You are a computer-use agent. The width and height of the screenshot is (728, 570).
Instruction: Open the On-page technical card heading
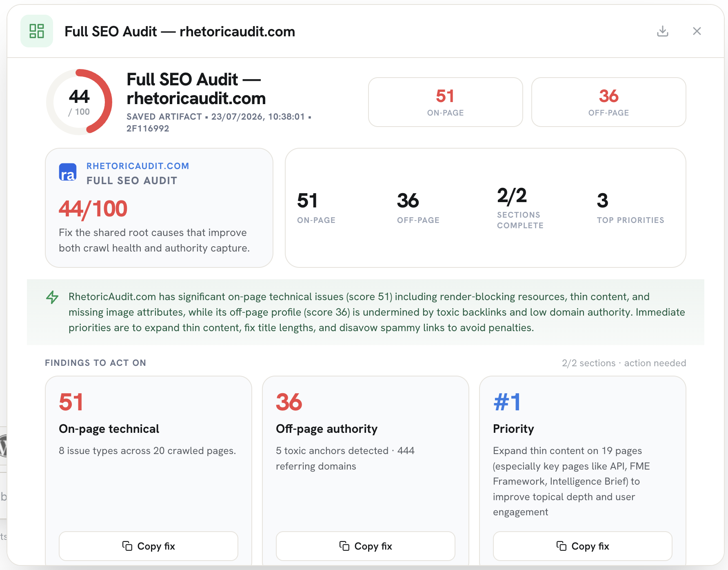(109, 429)
